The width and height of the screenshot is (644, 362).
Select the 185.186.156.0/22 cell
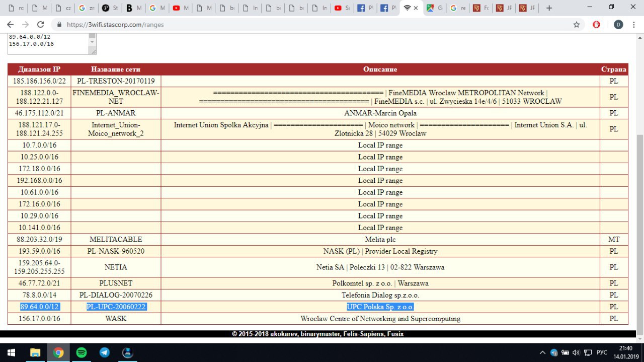[x=40, y=81]
